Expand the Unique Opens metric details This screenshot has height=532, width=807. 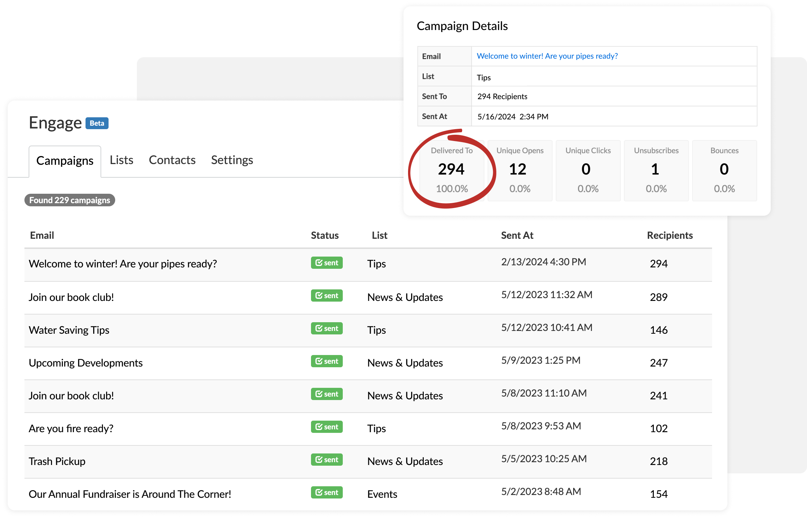click(x=519, y=170)
